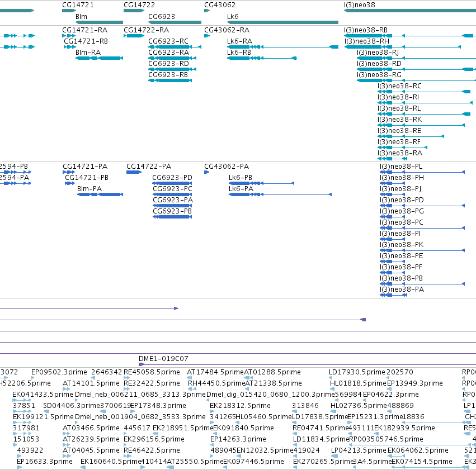This screenshot has height=470, width=476.
Task: Click the CG43062-PA protein label
Action: coord(227,167)
